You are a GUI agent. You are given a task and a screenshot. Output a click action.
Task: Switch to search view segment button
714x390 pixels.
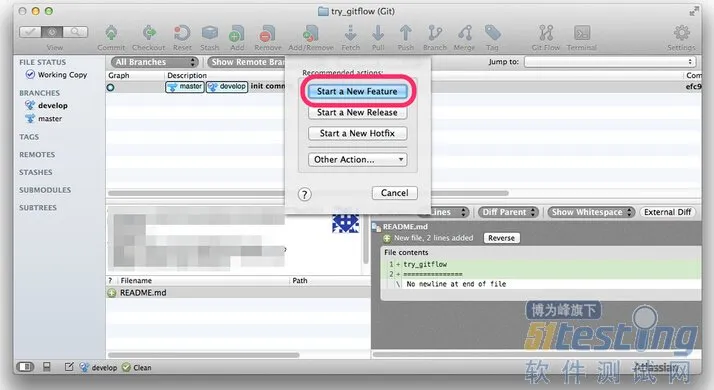click(x=75, y=32)
